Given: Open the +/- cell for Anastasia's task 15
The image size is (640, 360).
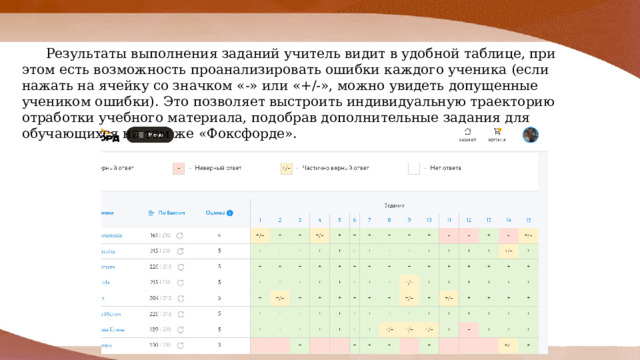Looking at the screenshot, I should [529, 236].
